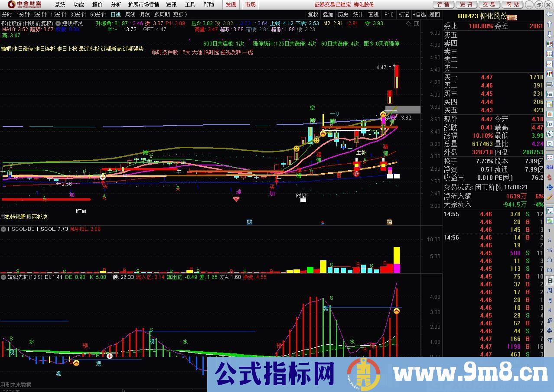Select the candlestick chart icon in sidebar
554x392 pixels.
tap(549, 74)
